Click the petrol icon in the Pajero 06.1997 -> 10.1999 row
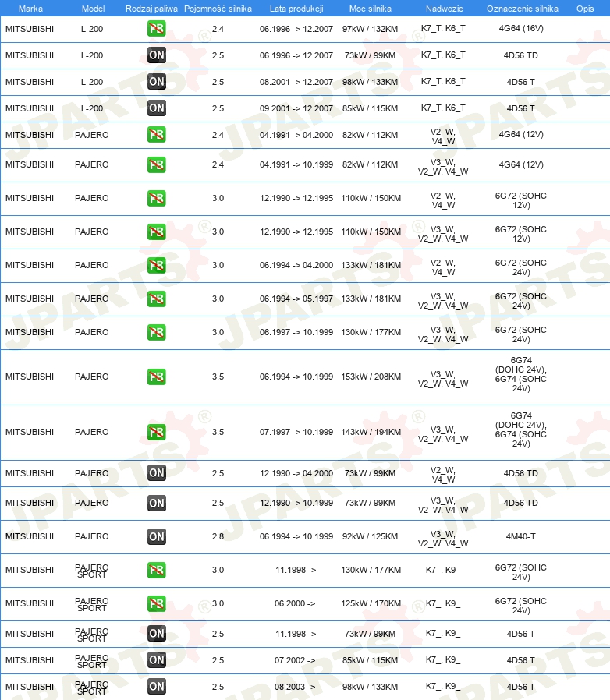This screenshot has width=610, height=700. [157, 332]
